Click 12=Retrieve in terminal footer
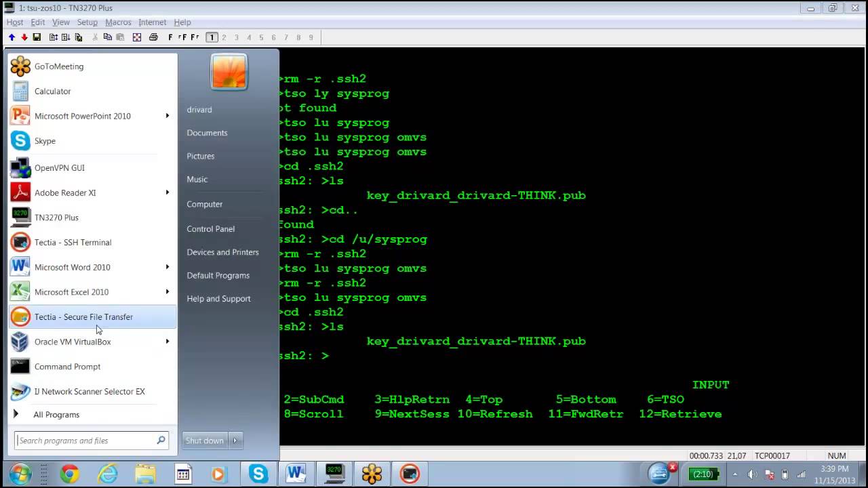 (x=680, y=414)
